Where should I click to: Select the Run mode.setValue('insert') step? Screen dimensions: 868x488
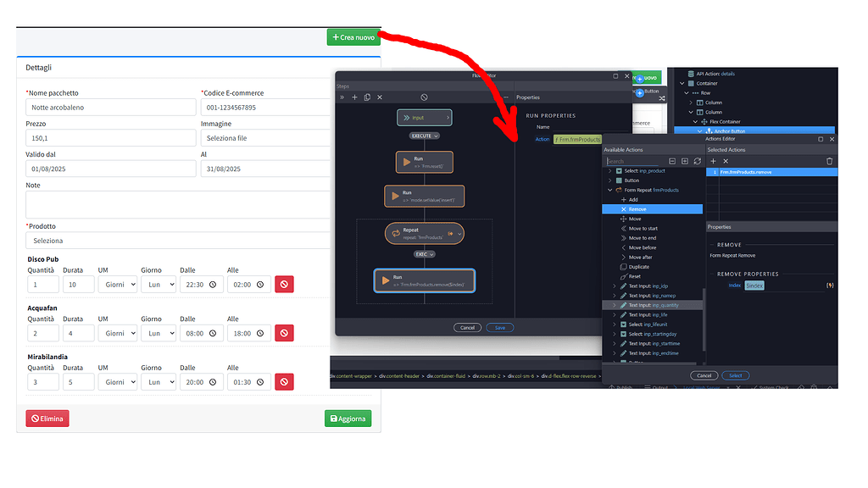click(425, 196)
